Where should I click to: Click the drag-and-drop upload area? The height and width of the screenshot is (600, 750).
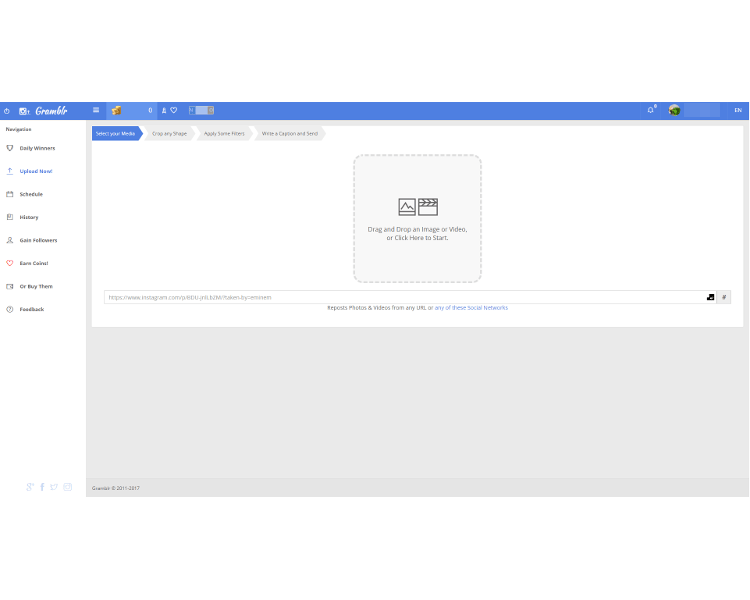[x=418, y=219]
